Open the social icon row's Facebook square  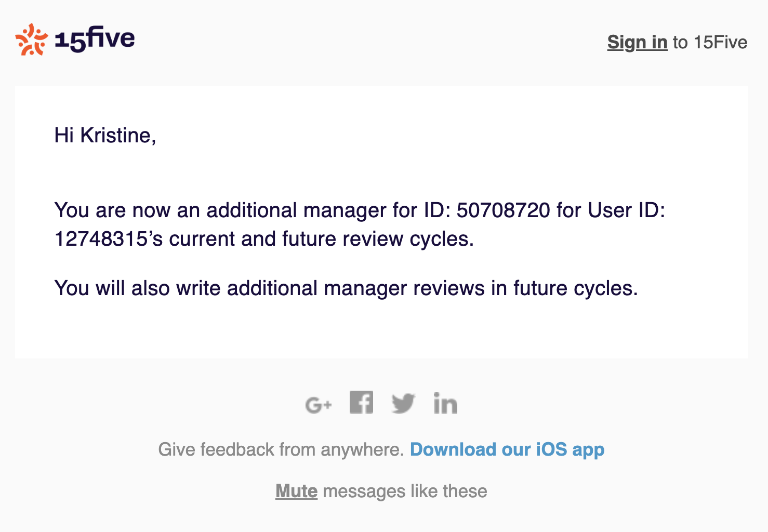click(362, 402)
